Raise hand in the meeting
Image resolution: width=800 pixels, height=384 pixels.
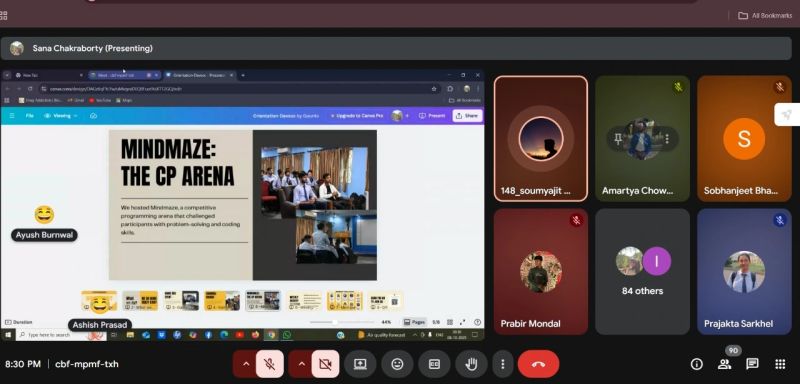pyautogui.click(x=471, y=364)
